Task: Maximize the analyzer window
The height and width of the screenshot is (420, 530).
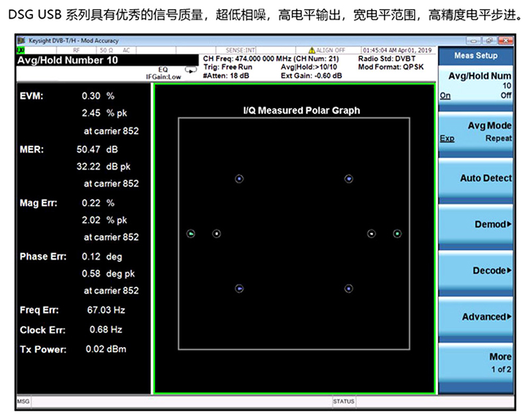Action: (488, 41)
